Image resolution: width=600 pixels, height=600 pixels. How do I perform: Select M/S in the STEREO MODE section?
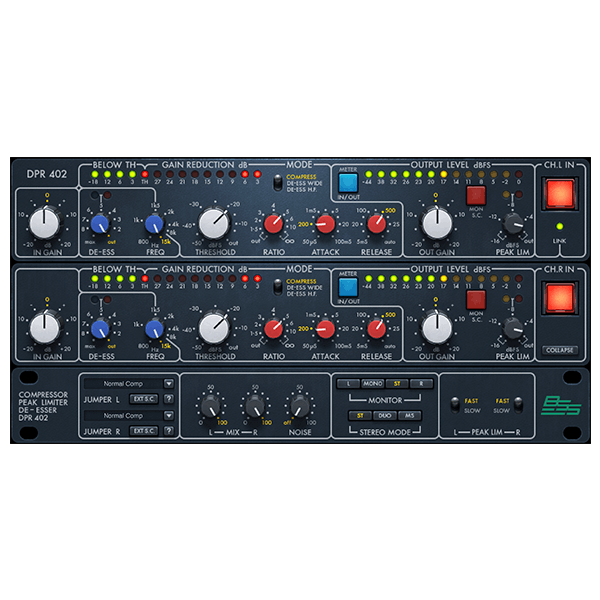(410, 415)
